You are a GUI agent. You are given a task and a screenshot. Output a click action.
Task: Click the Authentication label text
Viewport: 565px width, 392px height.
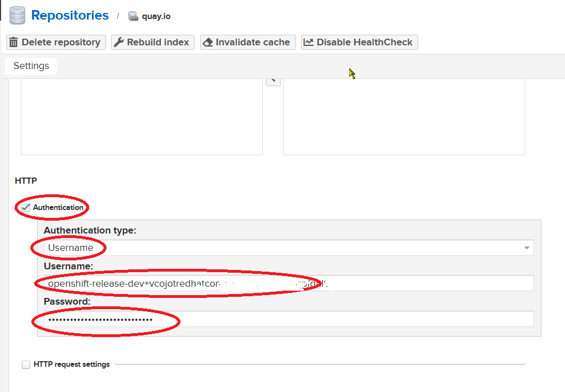click(58, 208)
